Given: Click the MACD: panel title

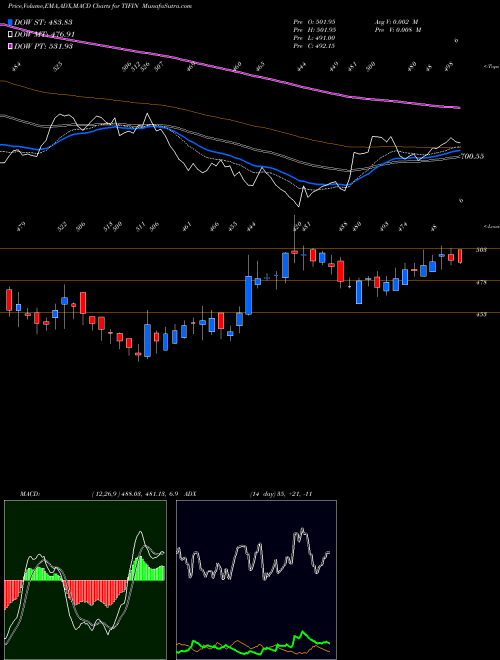Looking at the screenshot, I should tap(29, 494).
